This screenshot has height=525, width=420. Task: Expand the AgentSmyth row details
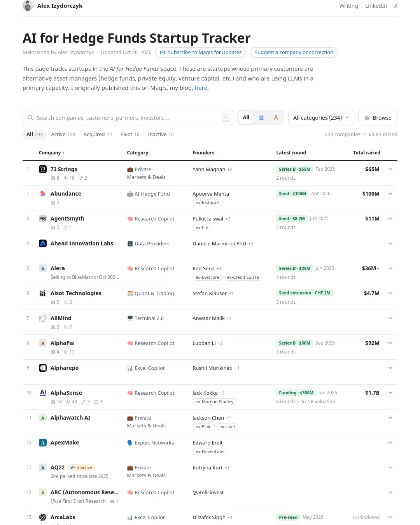[390, 219]
